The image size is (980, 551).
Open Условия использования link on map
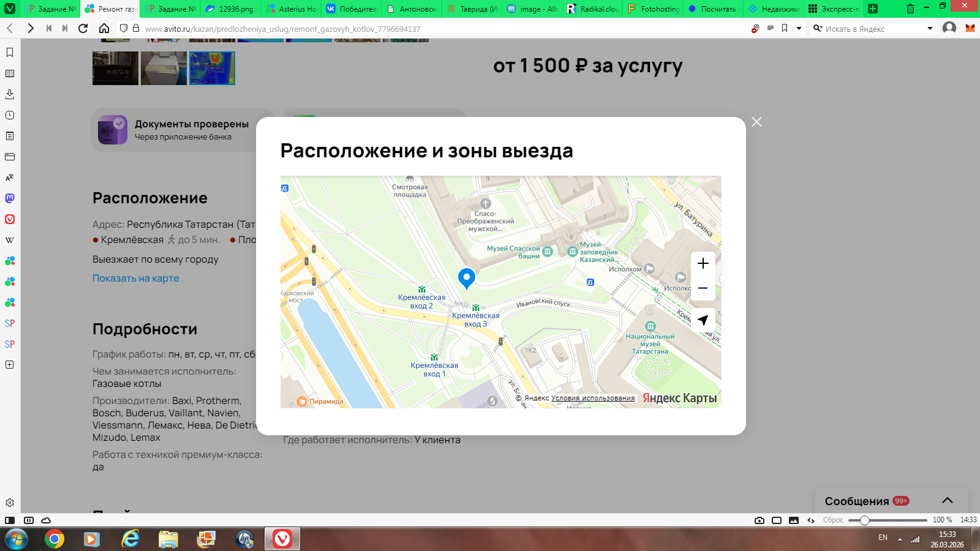[593, 398]
